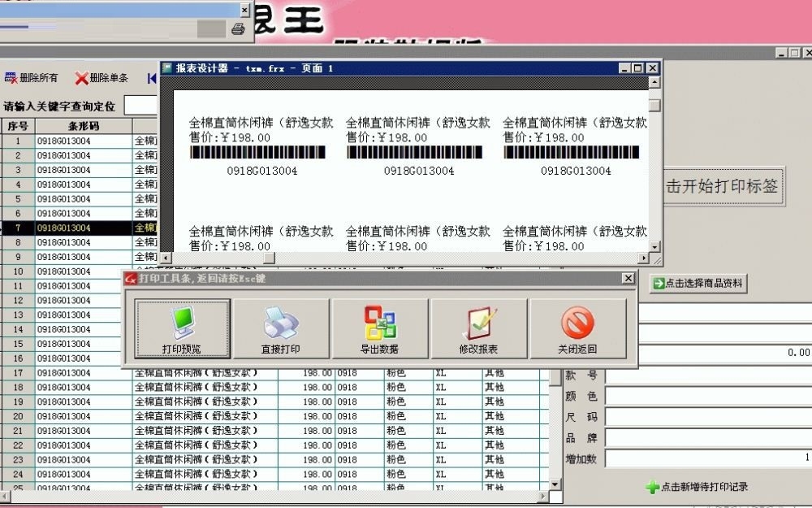
Task: Select table row number 10
Action: tap(18, 271)
